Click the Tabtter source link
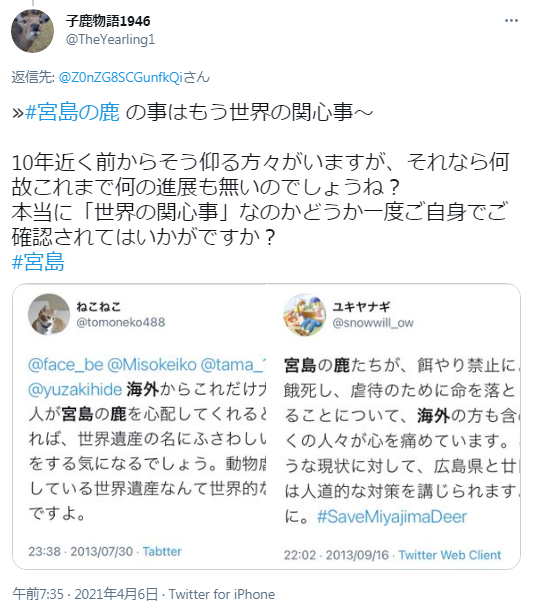This screenshot has height=614, width=534. click(162, 551)
